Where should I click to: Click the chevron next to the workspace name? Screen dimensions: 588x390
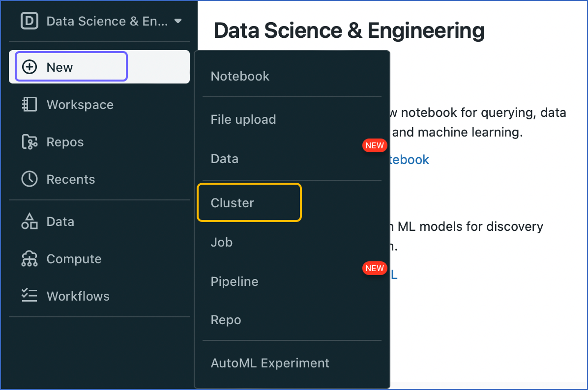(177, 21)
